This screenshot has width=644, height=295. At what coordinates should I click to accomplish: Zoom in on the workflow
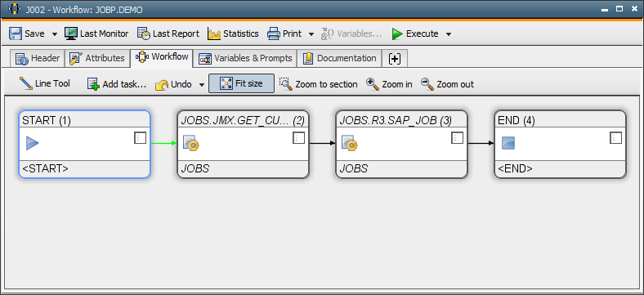click(389, 84)
